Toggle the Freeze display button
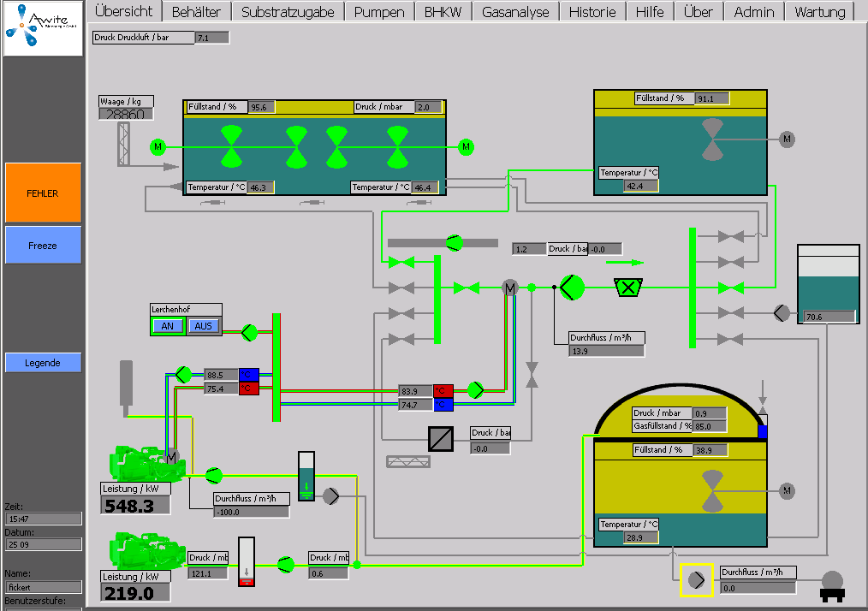The image size is (868, 611). (x=43, y=246)
